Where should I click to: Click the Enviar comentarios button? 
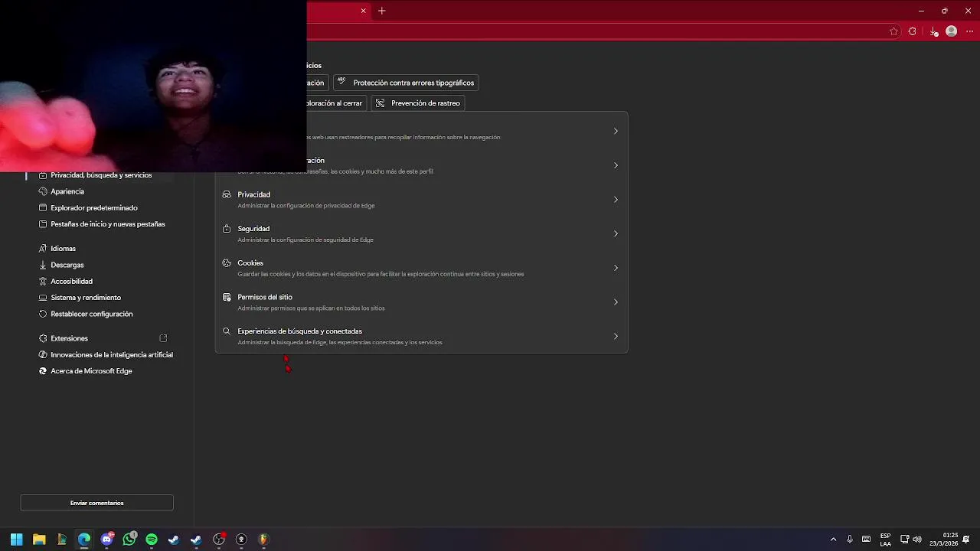[96, 503]
